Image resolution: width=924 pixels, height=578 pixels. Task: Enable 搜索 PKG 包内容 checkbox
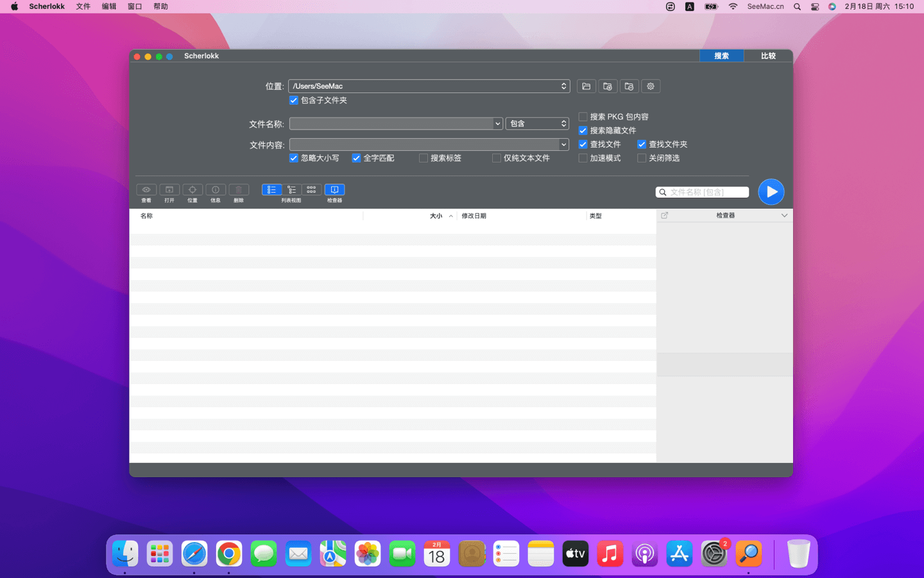[583, 117]
